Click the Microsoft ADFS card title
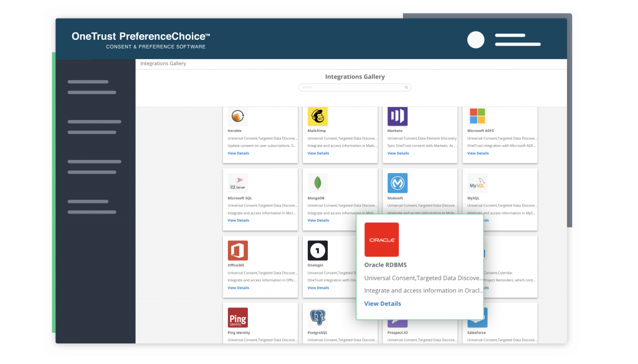 (480, 131)
